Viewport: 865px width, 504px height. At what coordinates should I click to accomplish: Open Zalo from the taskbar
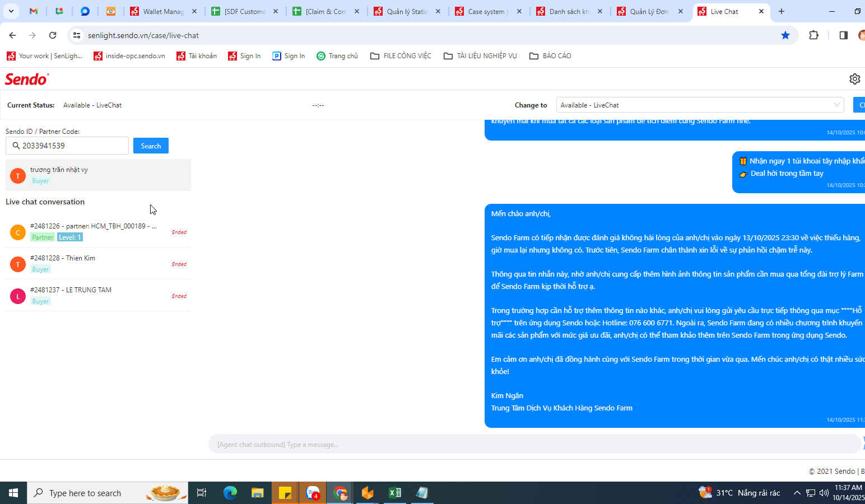point(313,493)
